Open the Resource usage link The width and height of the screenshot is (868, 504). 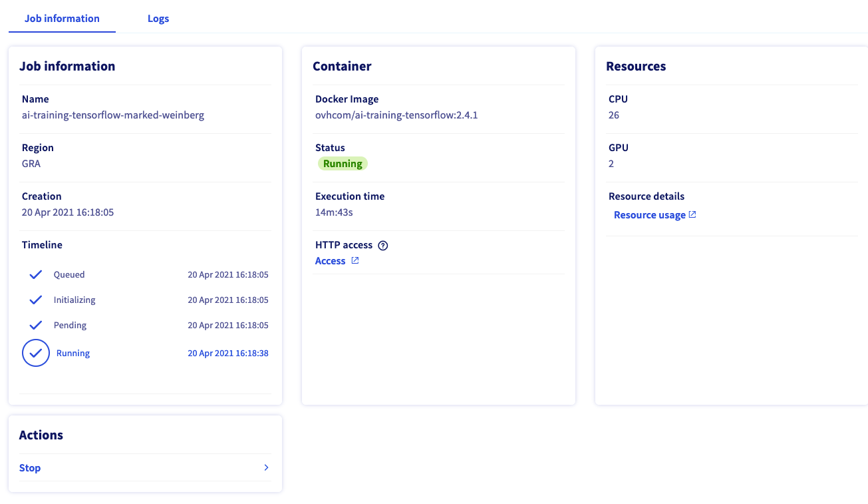tap(649, 215)
